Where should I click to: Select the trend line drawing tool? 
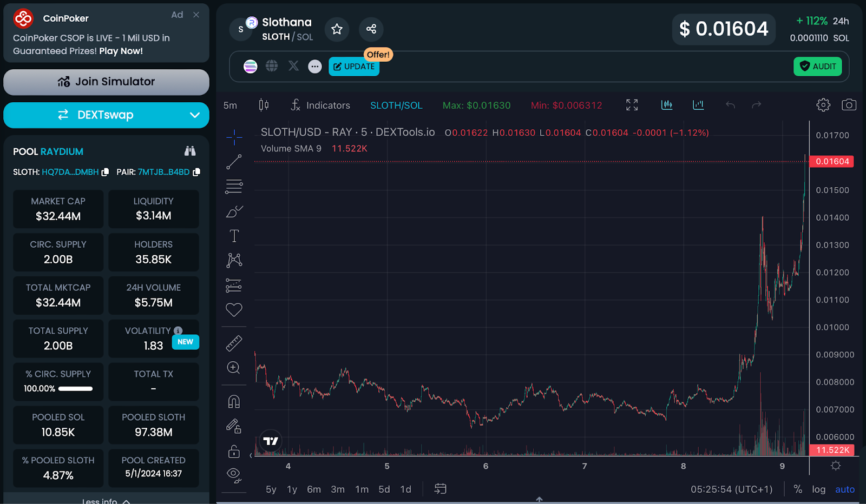(x=234, y=162)
